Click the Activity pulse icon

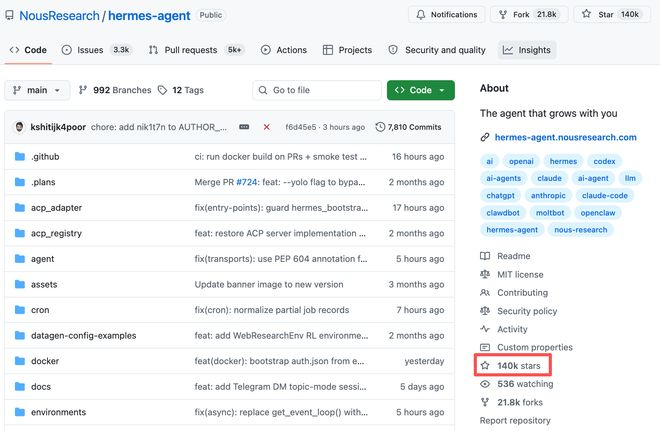point(485,329)
